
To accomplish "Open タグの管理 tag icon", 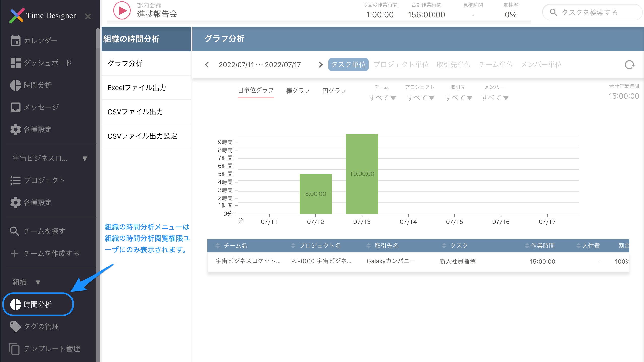I will (x=15, y=326).
